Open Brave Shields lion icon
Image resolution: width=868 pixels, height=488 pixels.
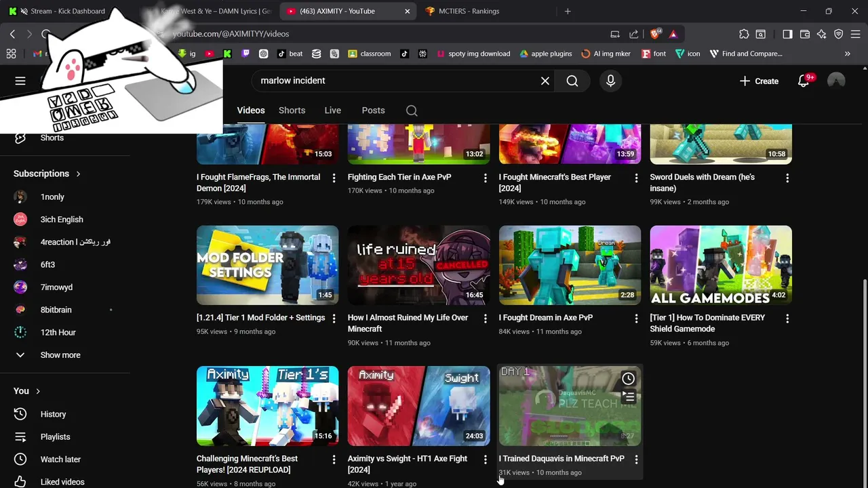click(x=655, y=34)
